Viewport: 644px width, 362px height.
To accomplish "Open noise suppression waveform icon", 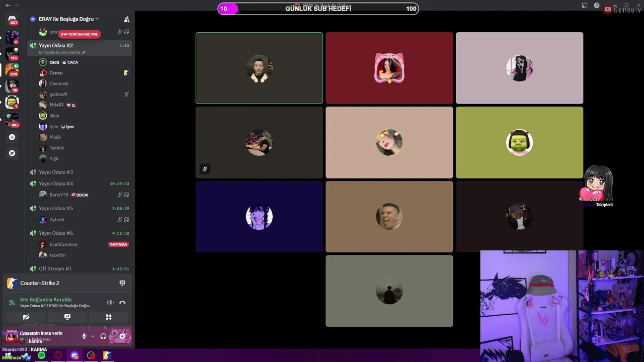I will click(x=110, y=302).
